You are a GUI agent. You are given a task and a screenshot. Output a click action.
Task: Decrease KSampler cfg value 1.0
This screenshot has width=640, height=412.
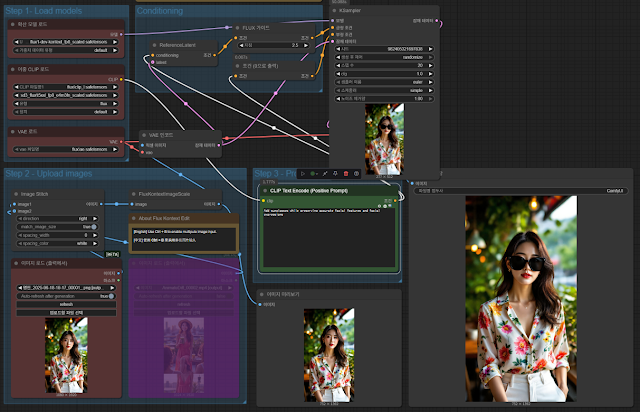pos(338,74)
